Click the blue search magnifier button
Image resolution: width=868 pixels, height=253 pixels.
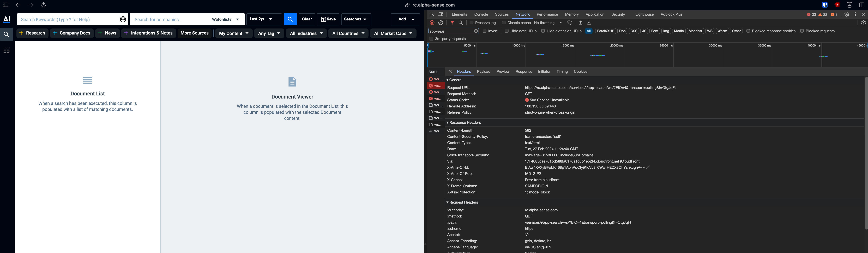point(290,19)
